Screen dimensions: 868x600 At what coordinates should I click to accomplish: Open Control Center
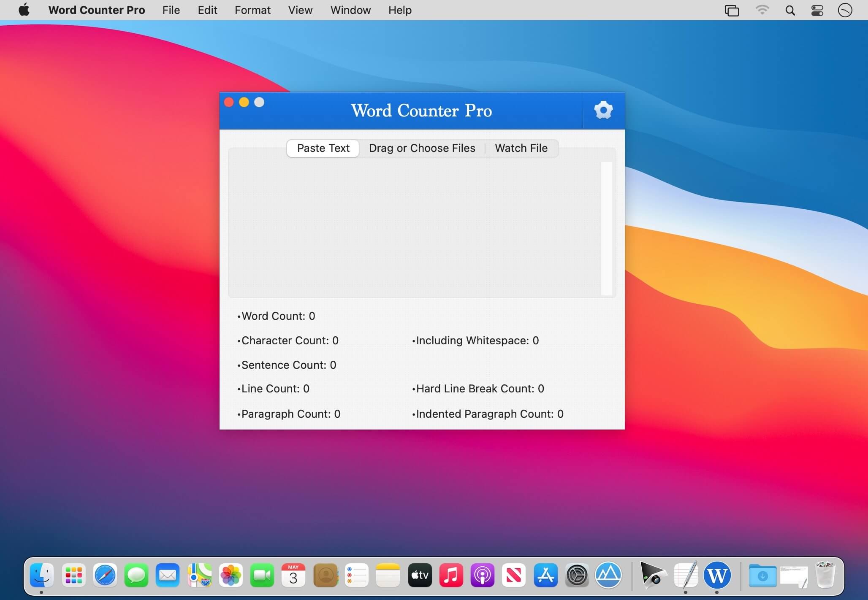tap(817, 10)
